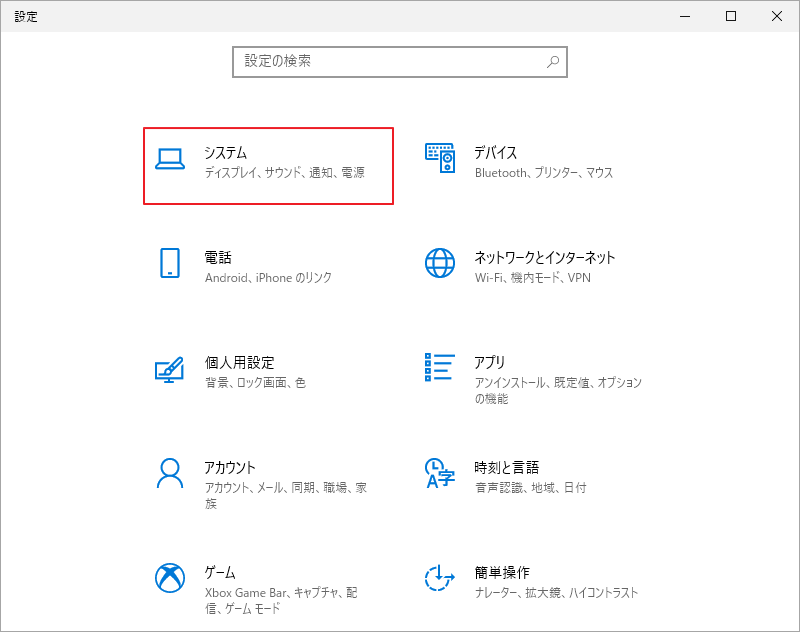
Task: Click the person icon for アカウント
Action: coord(170,473)
